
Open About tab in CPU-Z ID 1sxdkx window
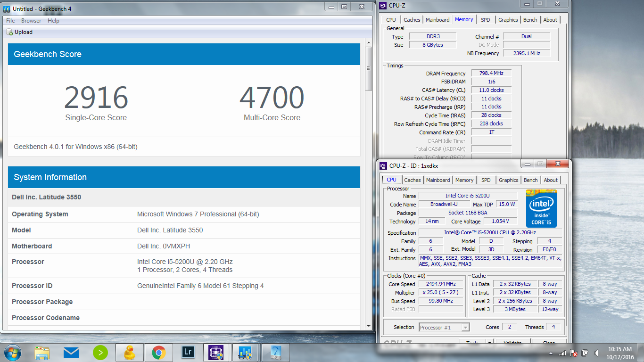tap(551, 180)
